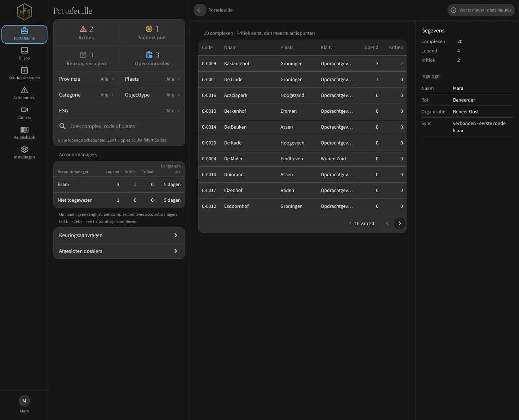The image size is (519, 420).
Task: Open the Portefeuille sidebar section
Action: (x=24, y=34)
